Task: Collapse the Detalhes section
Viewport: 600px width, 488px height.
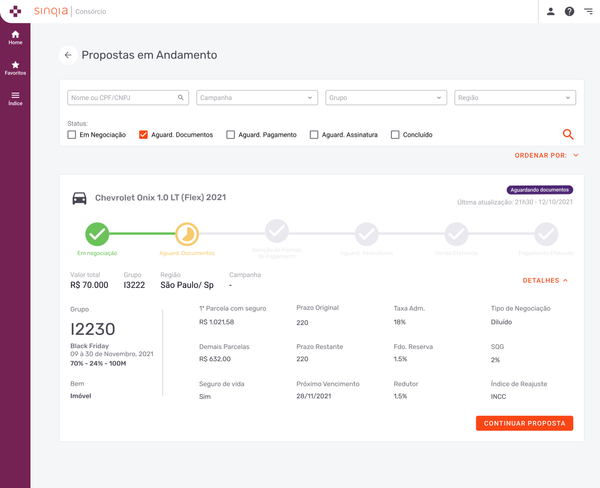Action: (545, 281)
